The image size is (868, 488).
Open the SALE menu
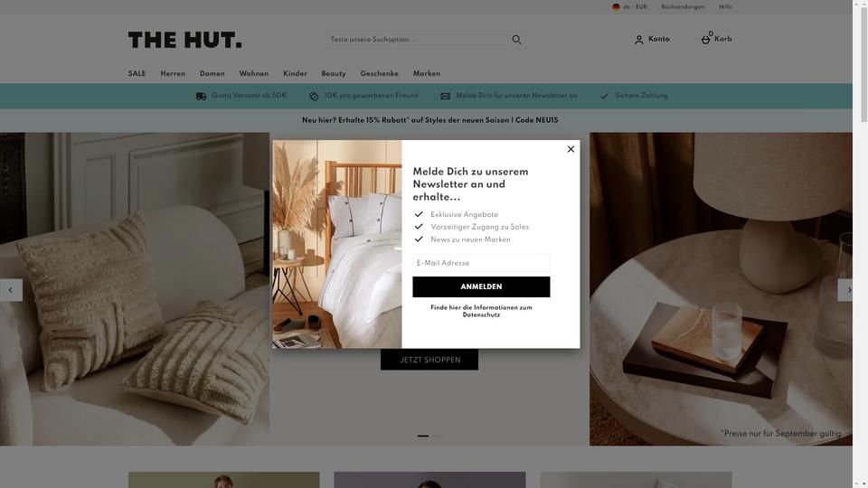(x=137, y=73)
